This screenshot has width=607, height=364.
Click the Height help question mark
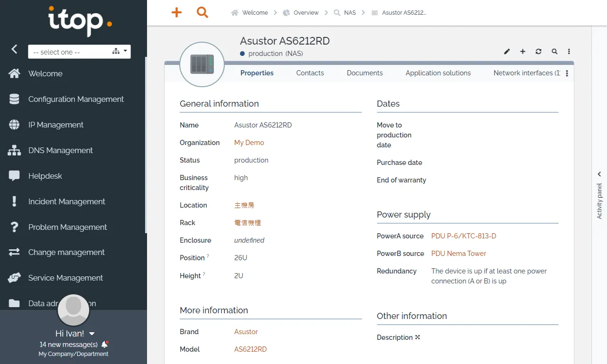coord(204,273)
